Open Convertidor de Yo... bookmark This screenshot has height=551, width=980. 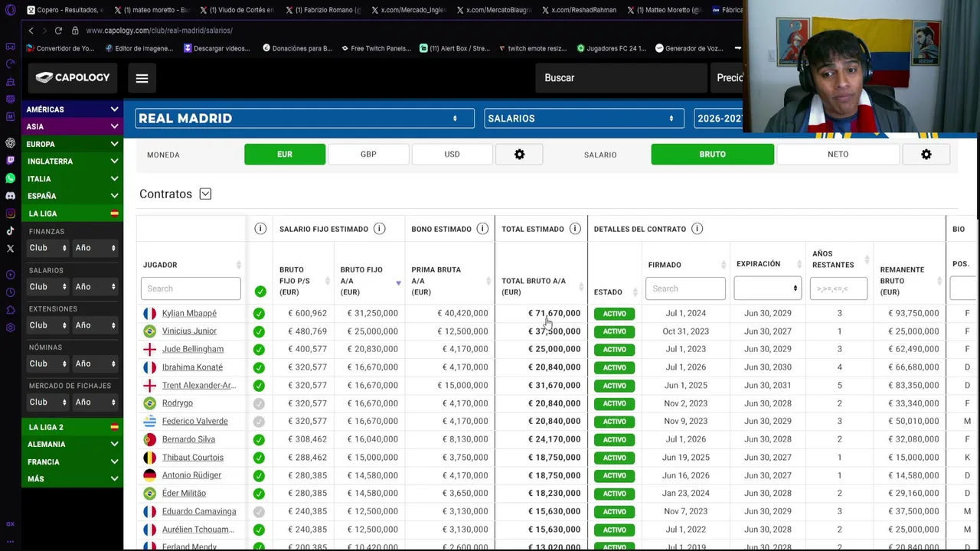click(x=60, y=48)
